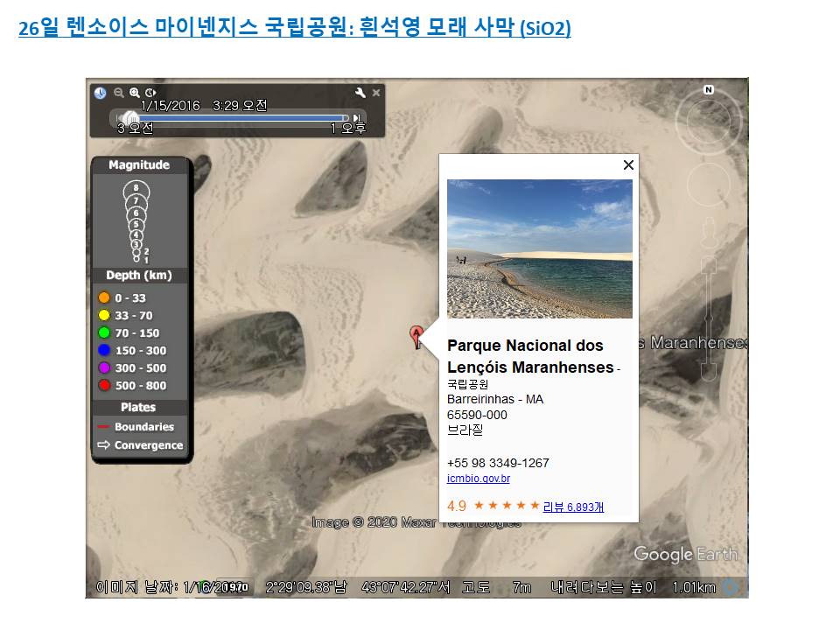Click the move joystick control circle
840x630 pixels.
(708, 185)
